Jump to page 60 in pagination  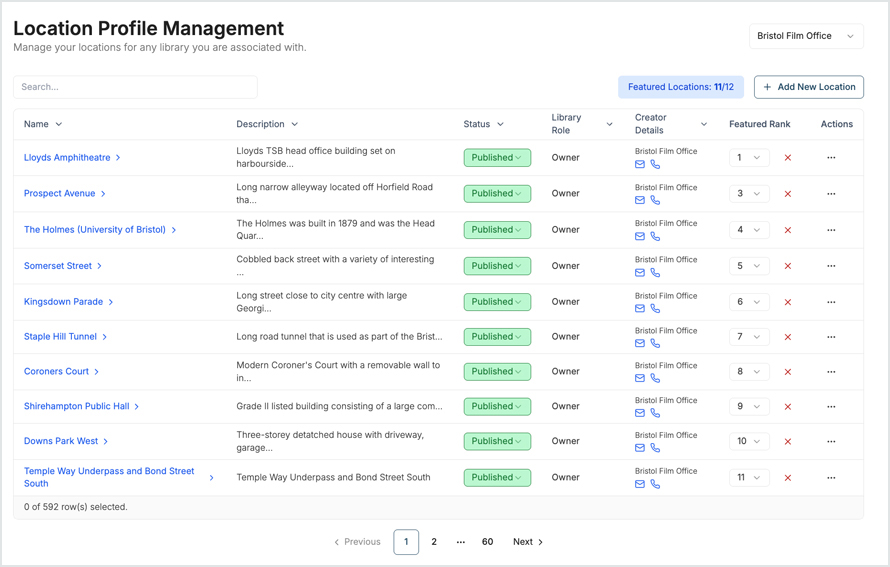tap(487, 542)
